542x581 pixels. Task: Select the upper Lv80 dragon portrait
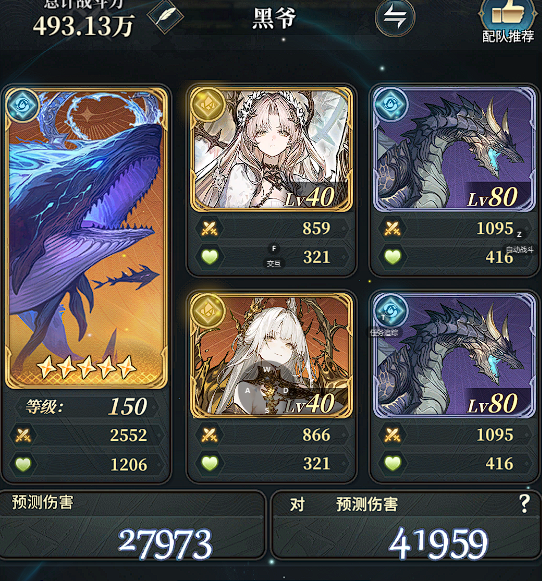454,149
